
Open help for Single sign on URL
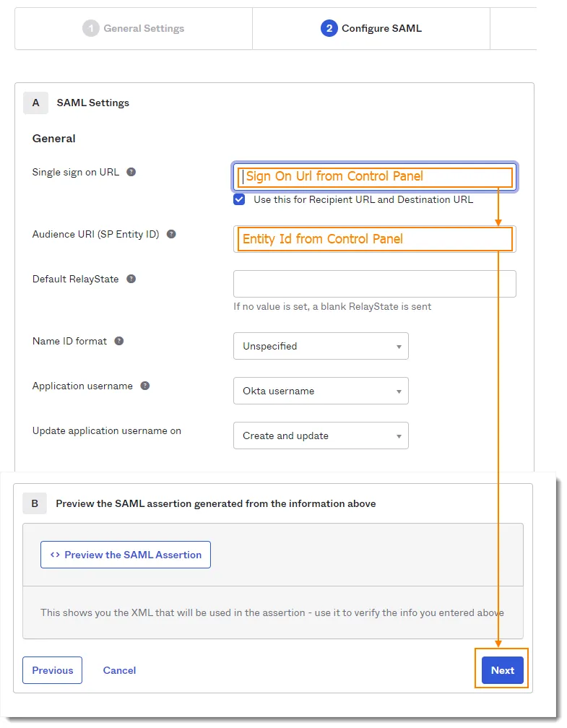tap(131, 172)
